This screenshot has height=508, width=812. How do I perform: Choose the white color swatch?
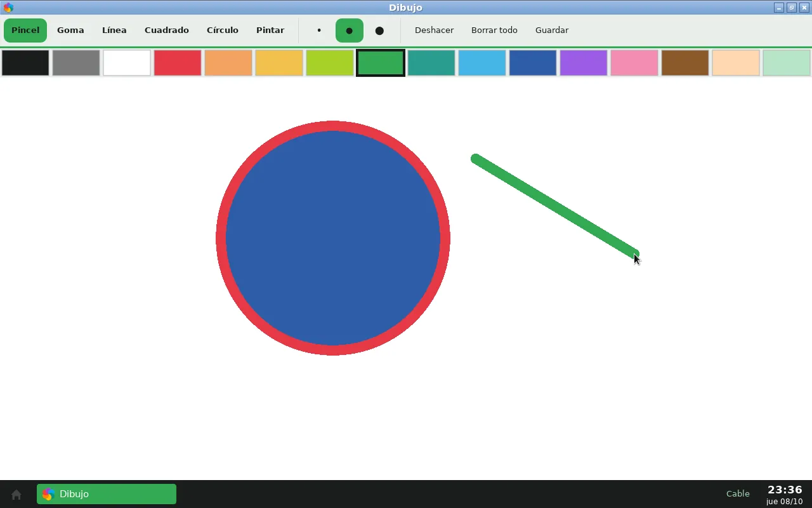127,63
